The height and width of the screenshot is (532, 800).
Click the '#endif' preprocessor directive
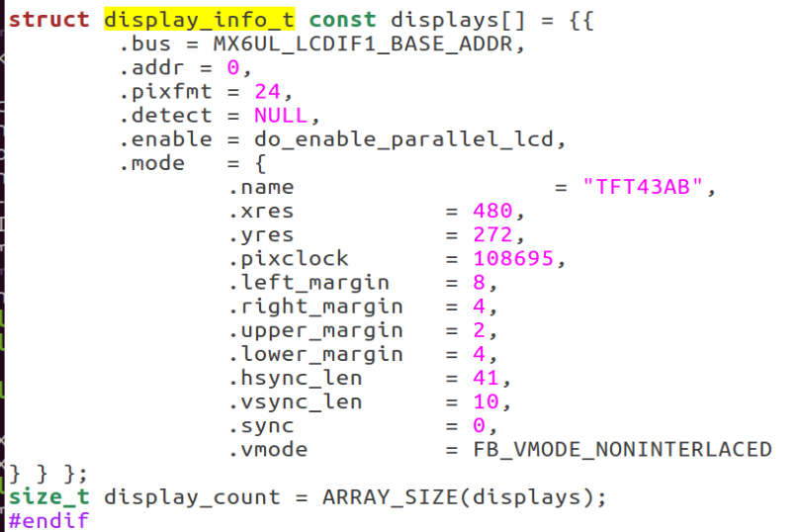tap(49, 521)
